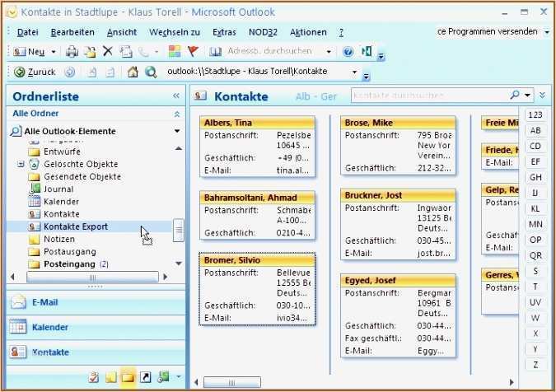This screenshot has height=392, width=556.
Task: Click the blue Help question mark icon
Action: (348, 52)
